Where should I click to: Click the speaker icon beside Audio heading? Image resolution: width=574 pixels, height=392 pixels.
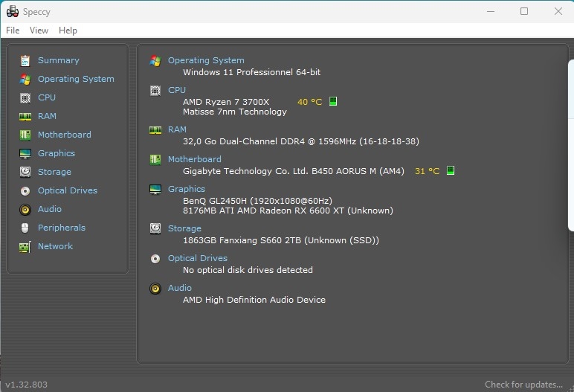click(155, 289)
